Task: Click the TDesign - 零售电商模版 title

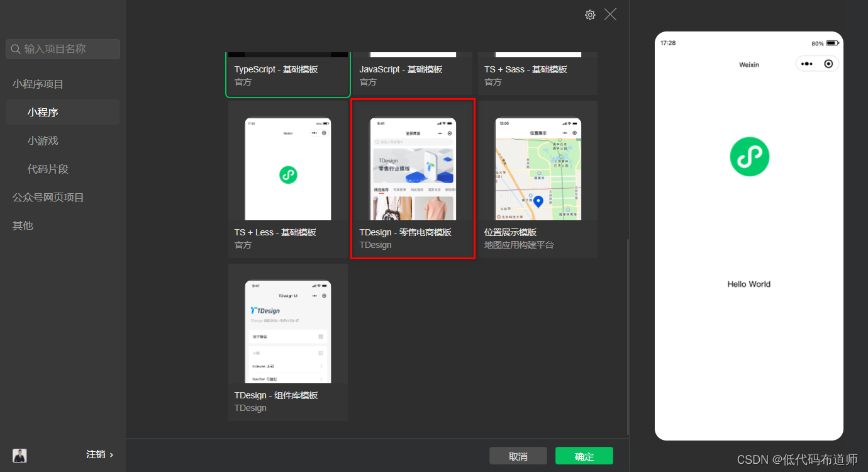Action: pos(405,232)
